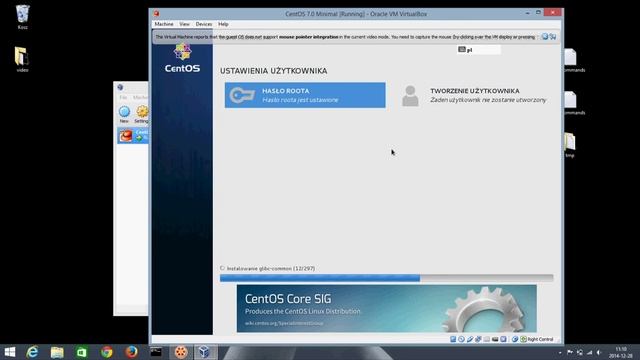Image resolution: width=640 pixels, height=360 pixels.
Task: Launch Internet Explorer from taskbar
Action: 32,352
